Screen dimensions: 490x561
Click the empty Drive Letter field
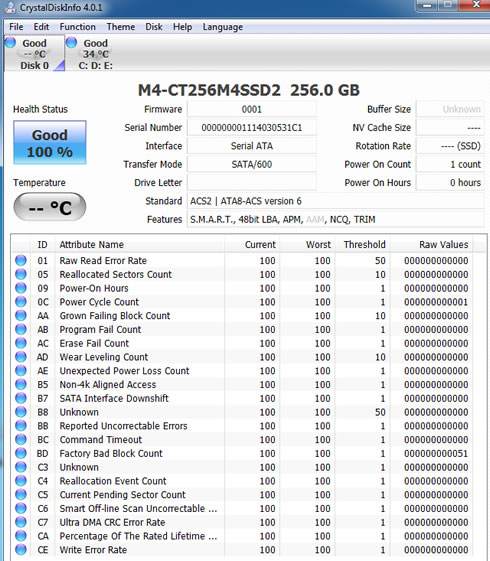tap(252, 183)
